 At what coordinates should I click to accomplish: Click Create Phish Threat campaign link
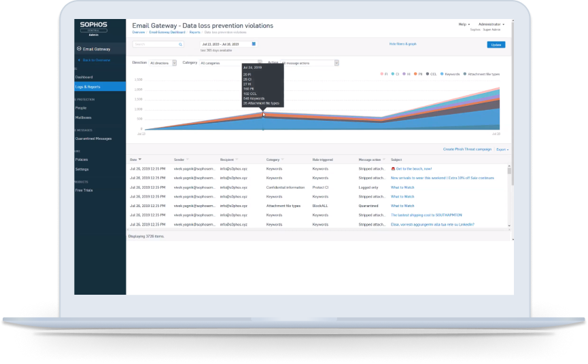(466, 149)
